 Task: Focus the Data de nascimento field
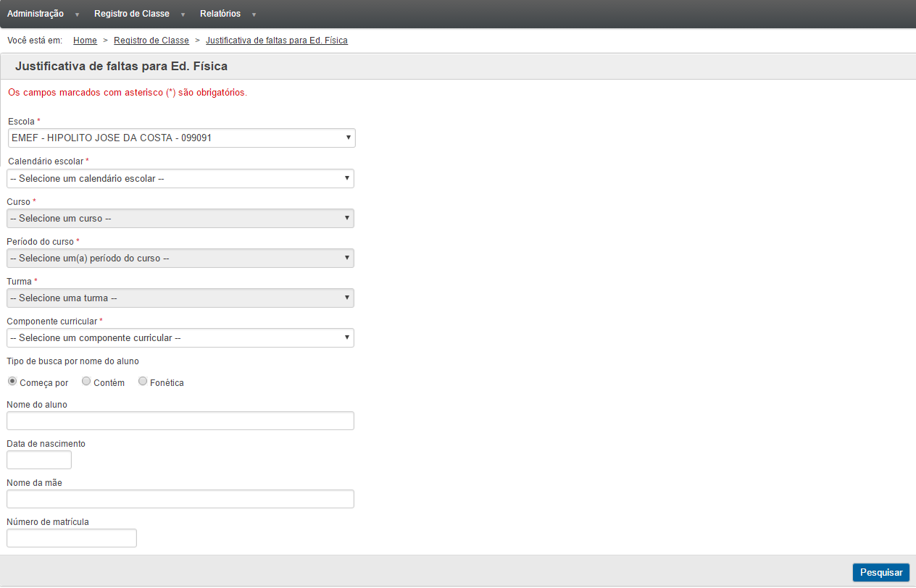coord(39,460)
